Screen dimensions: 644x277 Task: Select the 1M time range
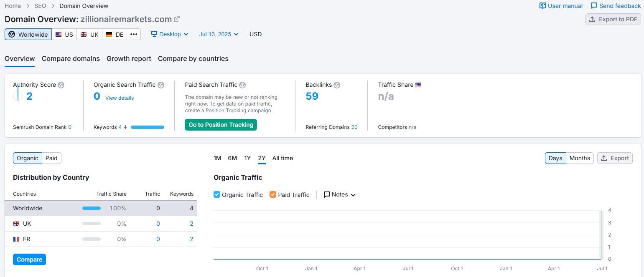pos(217,158)
